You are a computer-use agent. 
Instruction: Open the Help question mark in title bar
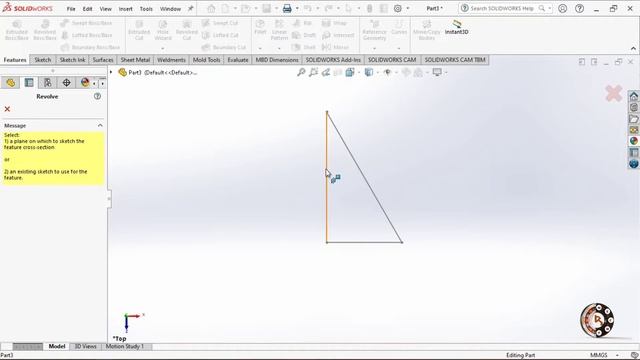[579, 9]
